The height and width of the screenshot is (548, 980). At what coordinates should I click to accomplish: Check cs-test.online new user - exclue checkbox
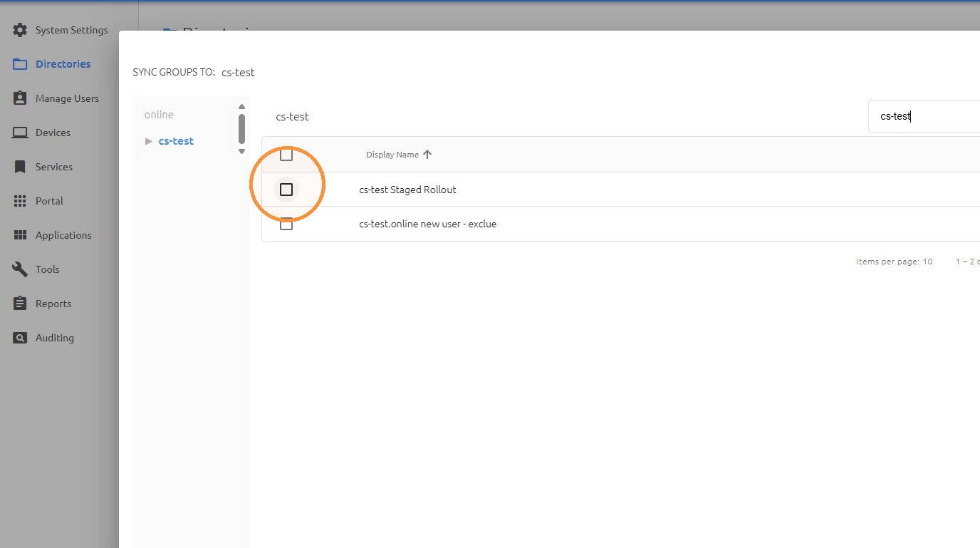point(286,224)
